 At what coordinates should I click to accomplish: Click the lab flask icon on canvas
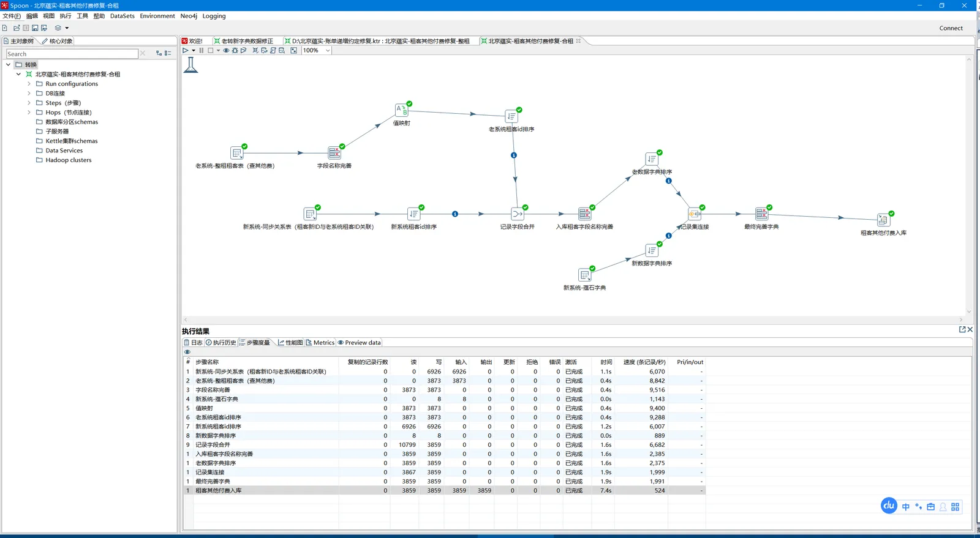tap(190, 65)
